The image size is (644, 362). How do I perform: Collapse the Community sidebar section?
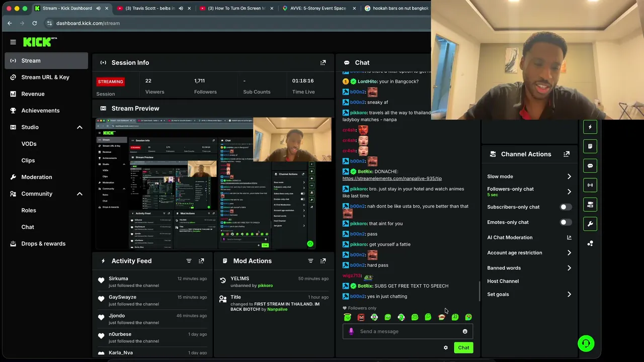[x=79, y=194]
